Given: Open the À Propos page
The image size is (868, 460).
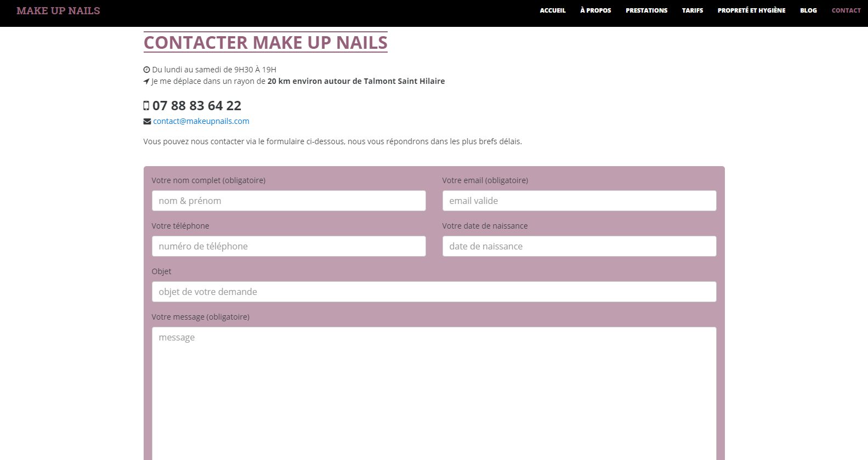Looking at the screenshot, I should coord(595,10).
